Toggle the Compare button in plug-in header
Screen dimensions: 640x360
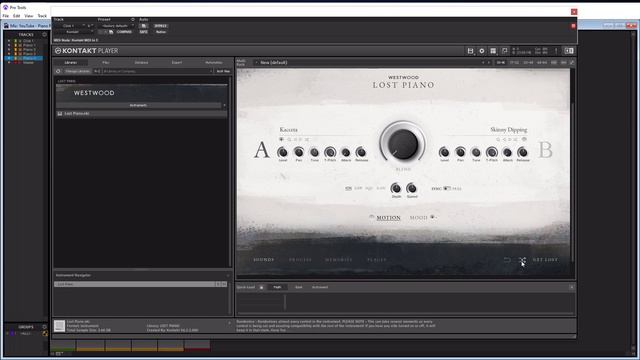[x=124, y=32]
